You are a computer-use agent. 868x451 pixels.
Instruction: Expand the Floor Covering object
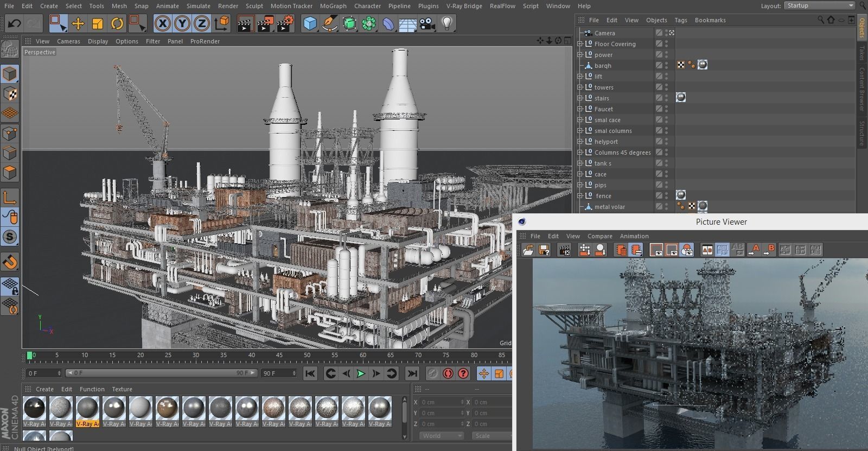pyautogui.click(x=579, y=44)
